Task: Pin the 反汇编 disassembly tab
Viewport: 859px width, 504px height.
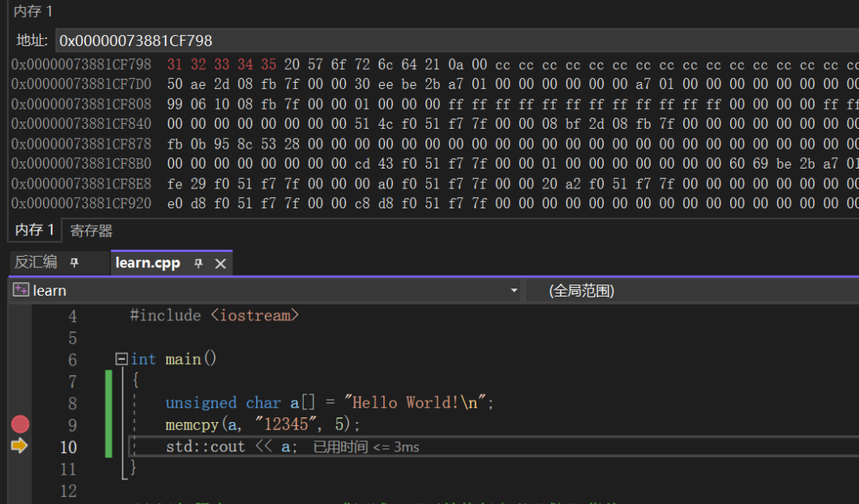Action: click(x=74, y=263)
